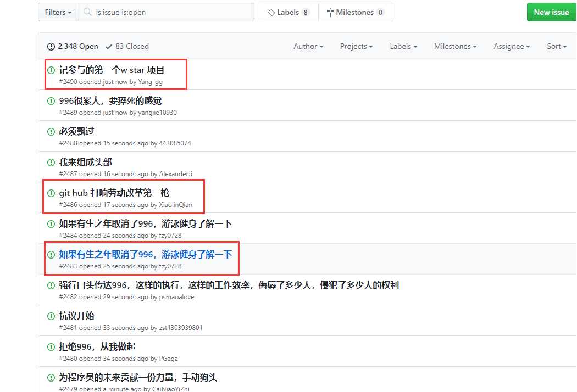
Task: Click open-status icon of issue #2479
Action: pyautogui.click(x=51, y=378)
